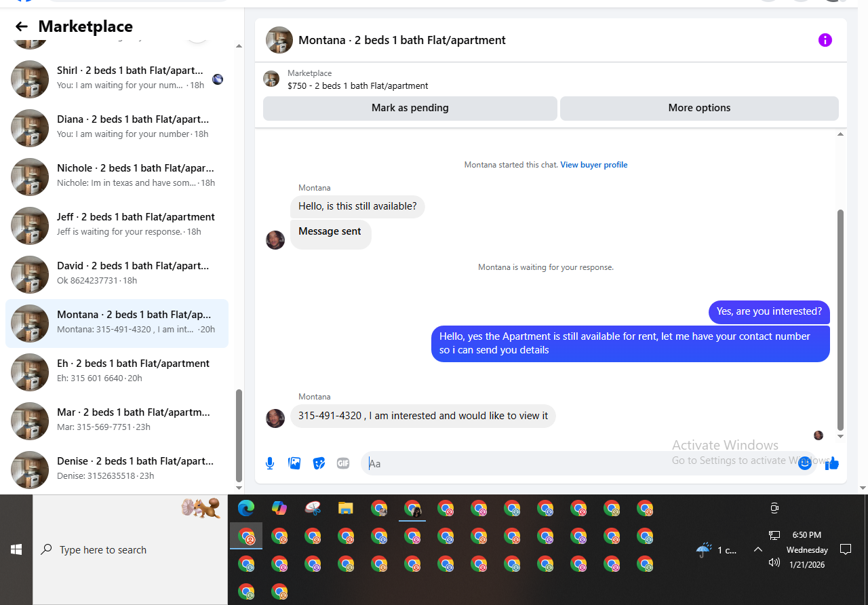
Task: Click the Windows search box
Action: point(130,549)
